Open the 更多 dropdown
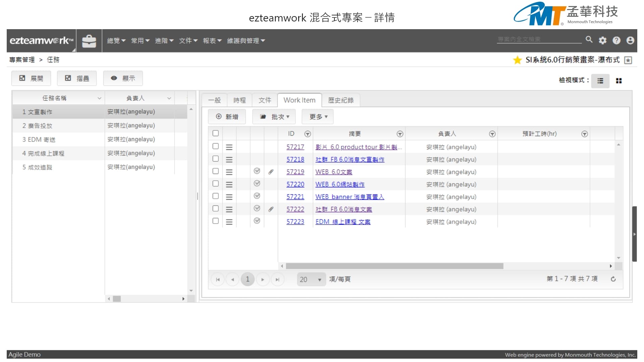 318,117
